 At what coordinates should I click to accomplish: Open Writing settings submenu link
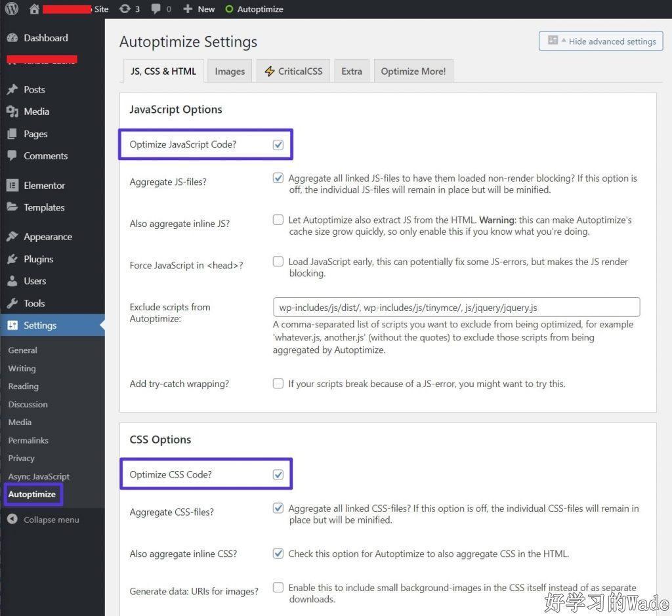tap(22, 369)
